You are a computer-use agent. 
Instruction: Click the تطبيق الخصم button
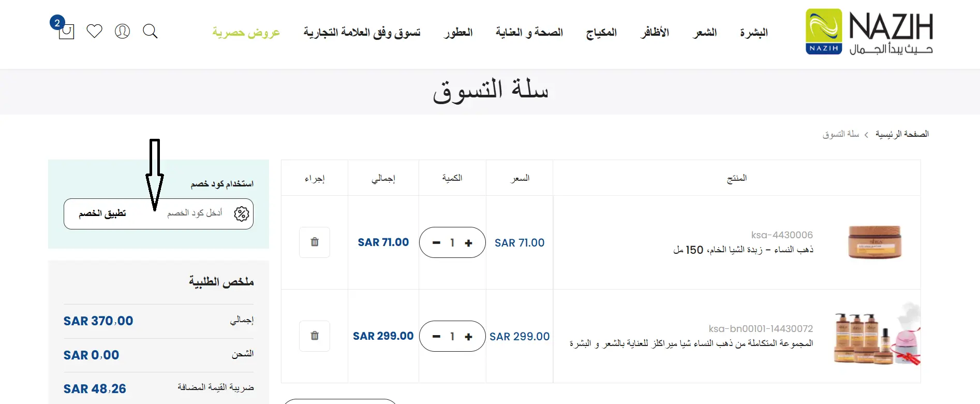pyautogui.click(x=102, y=213)
